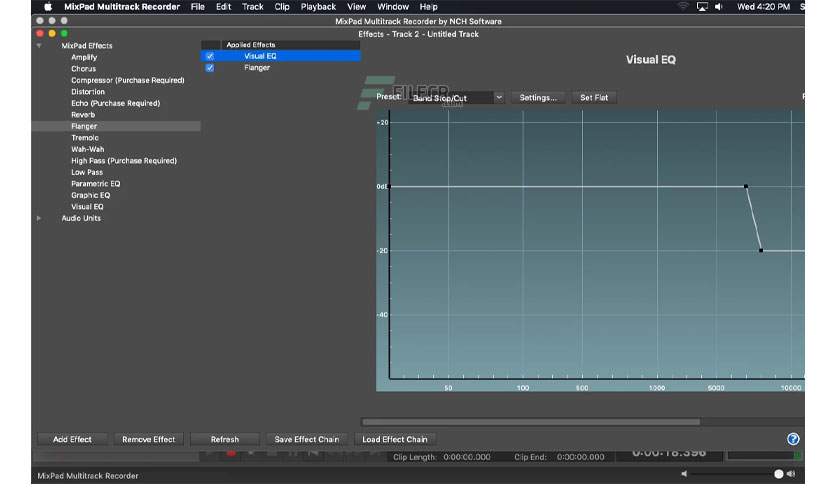Check the Wi-Fi status icon in menu bar

[x=683, y=7]
